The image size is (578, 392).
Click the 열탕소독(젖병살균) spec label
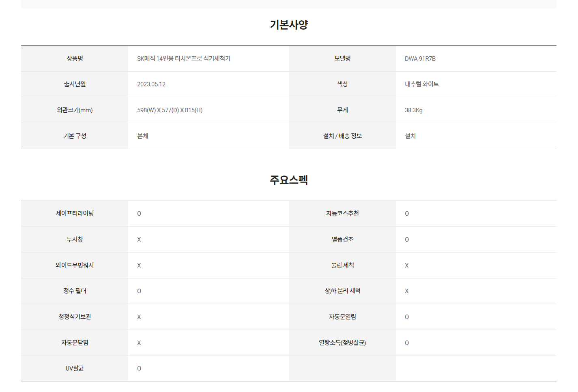[x=342, y=343]
